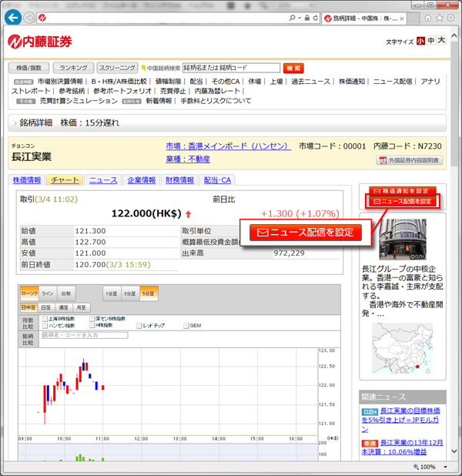
Task: Check the ハンセン指数 checkbox
Action: point(45,326)
